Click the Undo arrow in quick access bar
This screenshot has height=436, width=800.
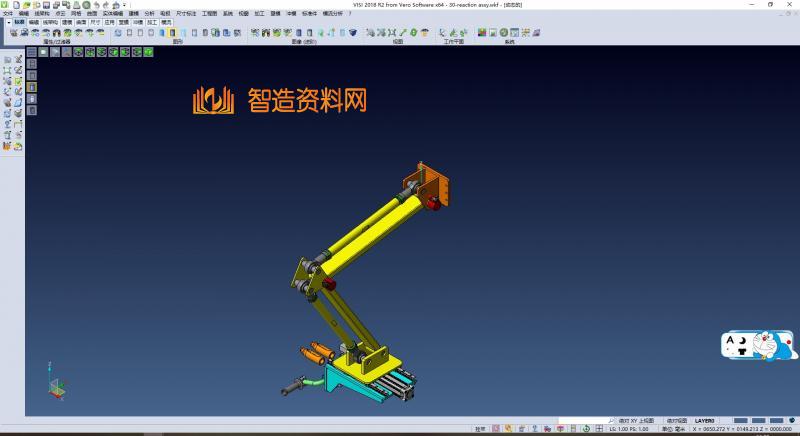(x=96, y=5)
